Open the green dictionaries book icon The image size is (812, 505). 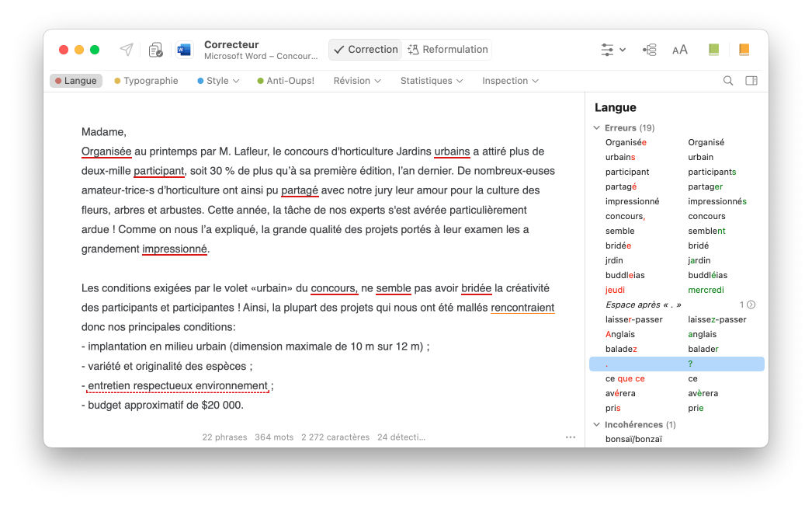click(x=713, y=50)
